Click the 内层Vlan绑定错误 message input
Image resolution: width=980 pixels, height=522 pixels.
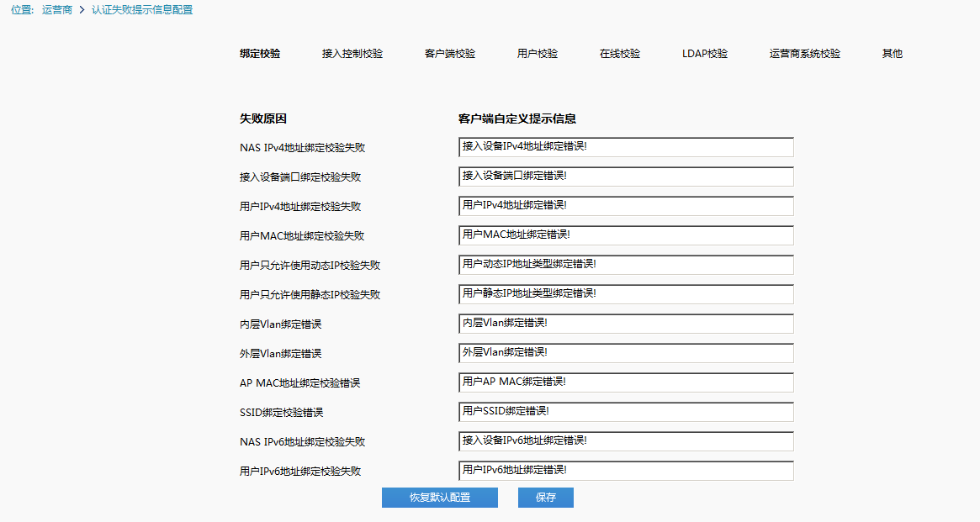(x=626, y=324)
